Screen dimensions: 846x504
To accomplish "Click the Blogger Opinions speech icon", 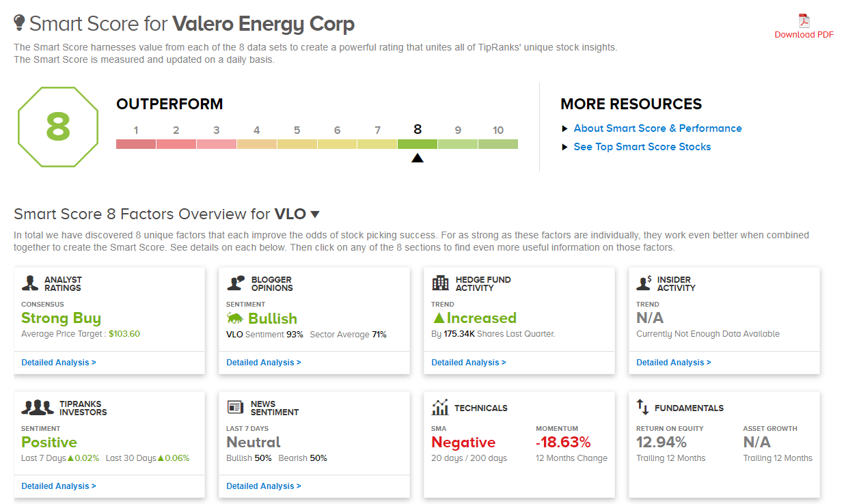I will 236,283.
